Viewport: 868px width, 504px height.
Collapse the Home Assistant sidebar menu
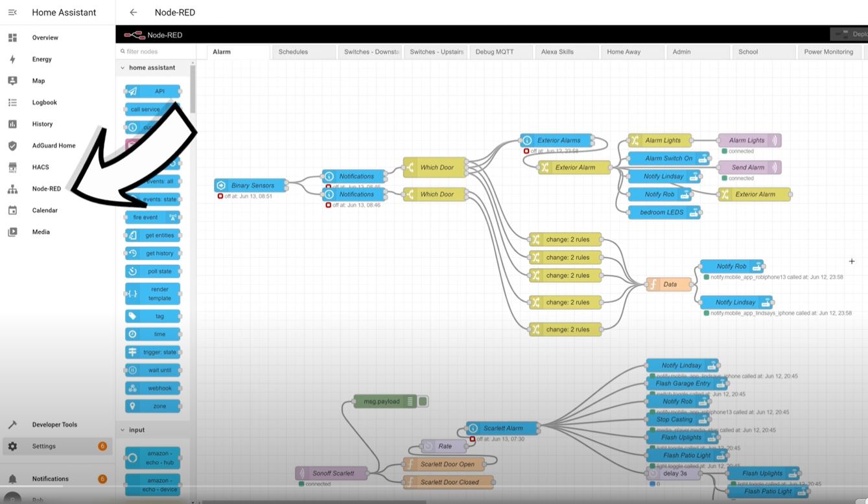(x=12, y=12)
